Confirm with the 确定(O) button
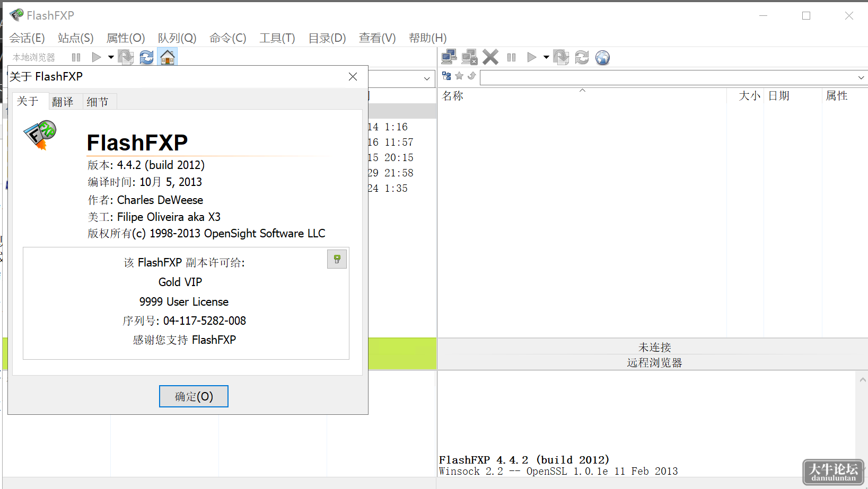868x489 pixels. (194, 396)
